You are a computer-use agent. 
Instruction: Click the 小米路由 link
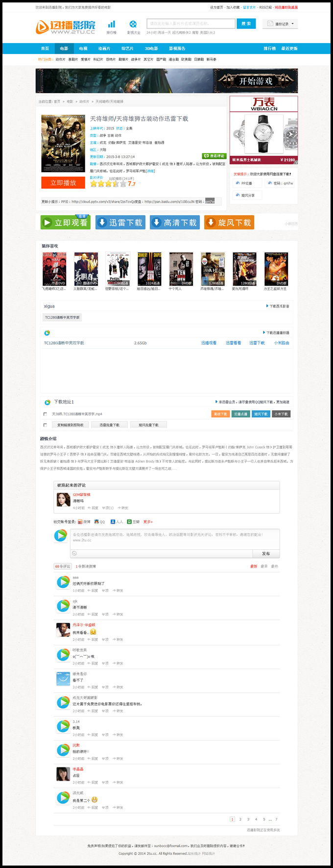point(282,343)
